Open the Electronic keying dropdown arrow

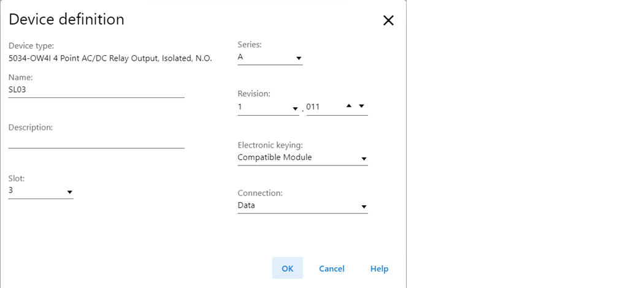click(x=364, y=159)
